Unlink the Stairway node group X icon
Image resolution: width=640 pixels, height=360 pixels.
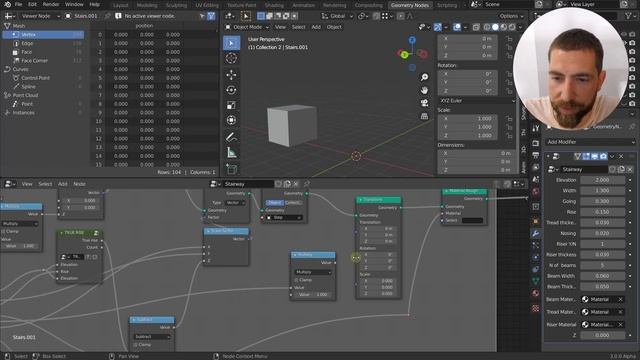[296, 184]
